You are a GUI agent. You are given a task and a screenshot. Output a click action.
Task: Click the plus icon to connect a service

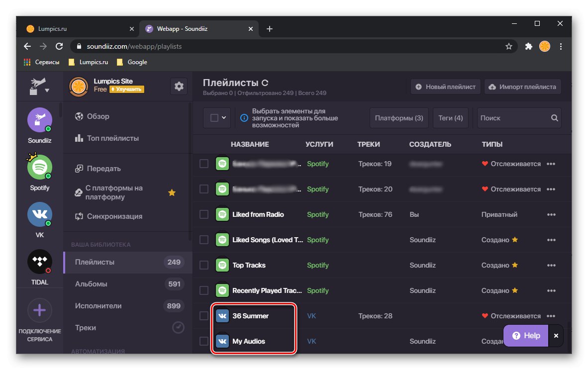[x=39, y=311]
